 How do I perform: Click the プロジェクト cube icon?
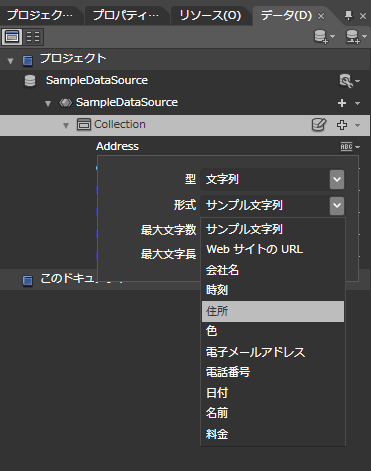tap(28, 60)
